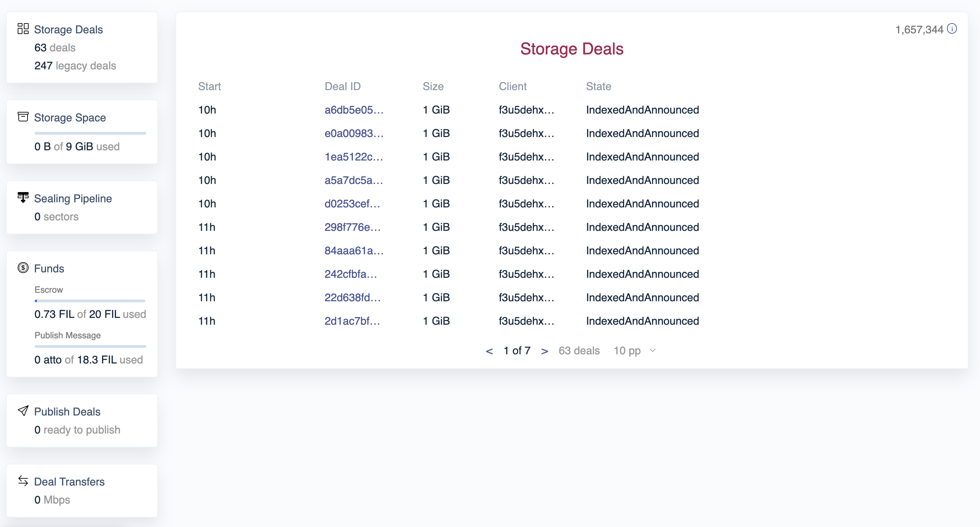Screen dimensions: 980x527
Task: Click the Storage Space usage progress bar
Action: click(90, 134)
